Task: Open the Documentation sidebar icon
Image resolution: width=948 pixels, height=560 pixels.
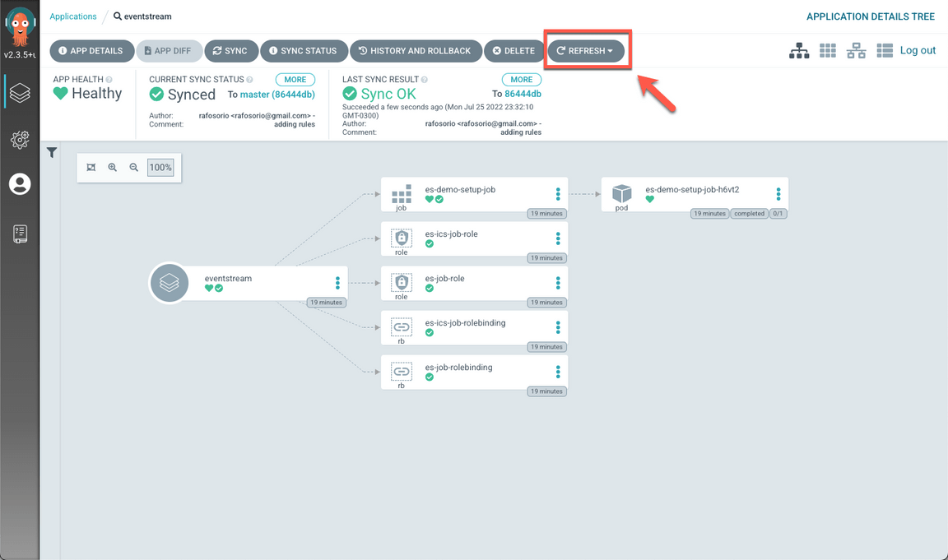Action: click(x=20, y=234)
